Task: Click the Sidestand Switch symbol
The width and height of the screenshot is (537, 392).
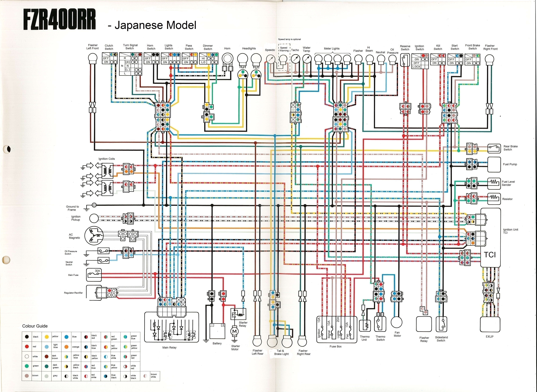Action: coord(442,324)
